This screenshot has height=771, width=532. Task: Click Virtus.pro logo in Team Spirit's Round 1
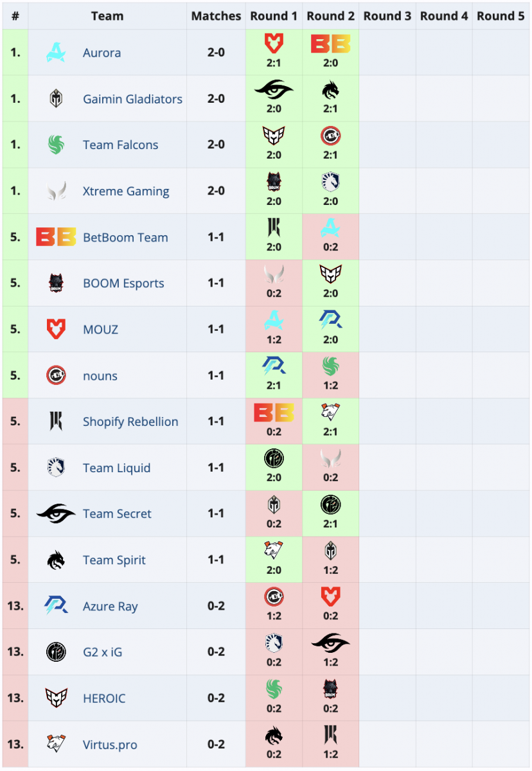click(274, 551)
